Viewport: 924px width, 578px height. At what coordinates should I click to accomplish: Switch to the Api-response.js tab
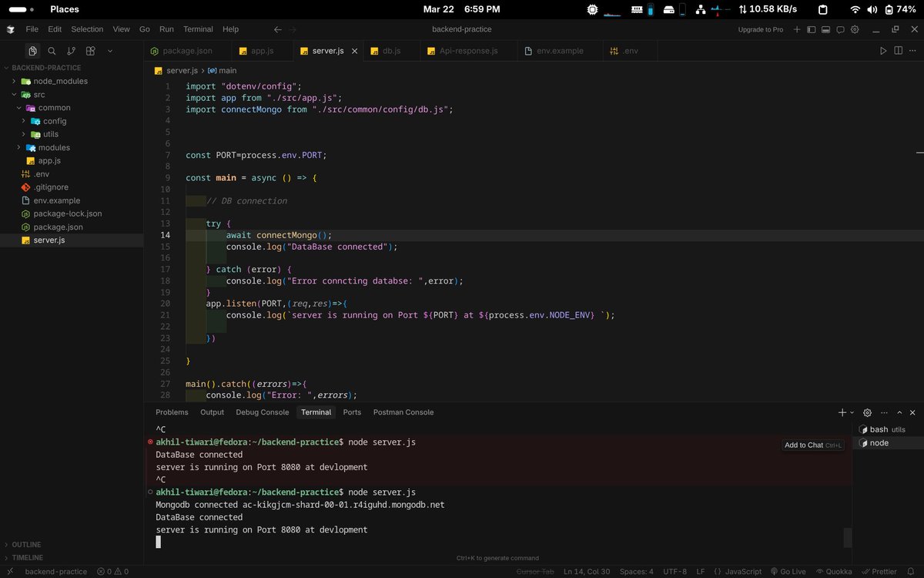469,51
